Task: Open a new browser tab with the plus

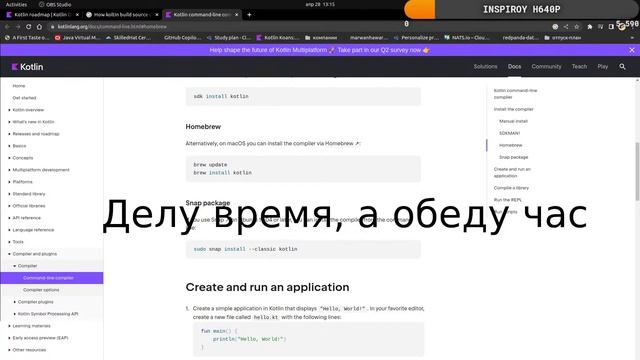Action: point(249,15)
